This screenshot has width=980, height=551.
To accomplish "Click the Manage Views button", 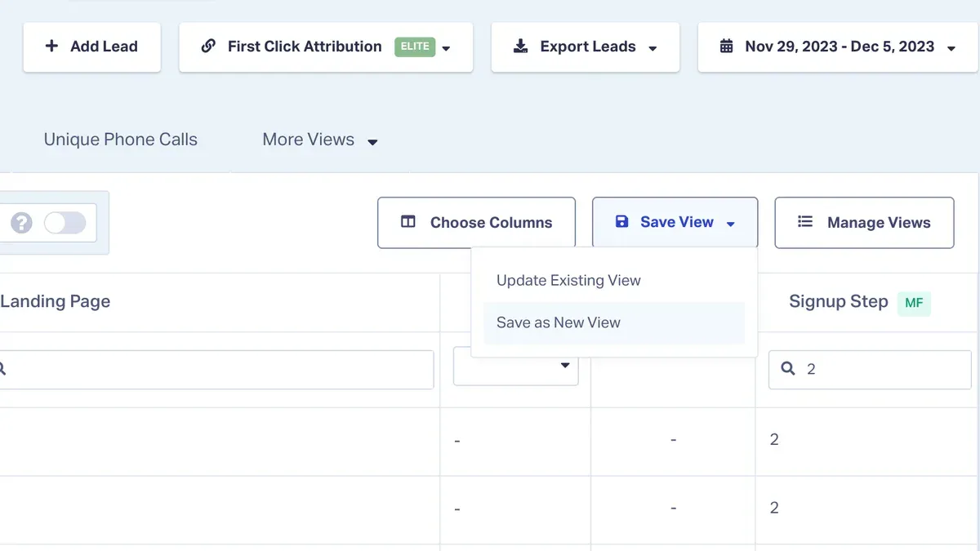I will point(864,222).
